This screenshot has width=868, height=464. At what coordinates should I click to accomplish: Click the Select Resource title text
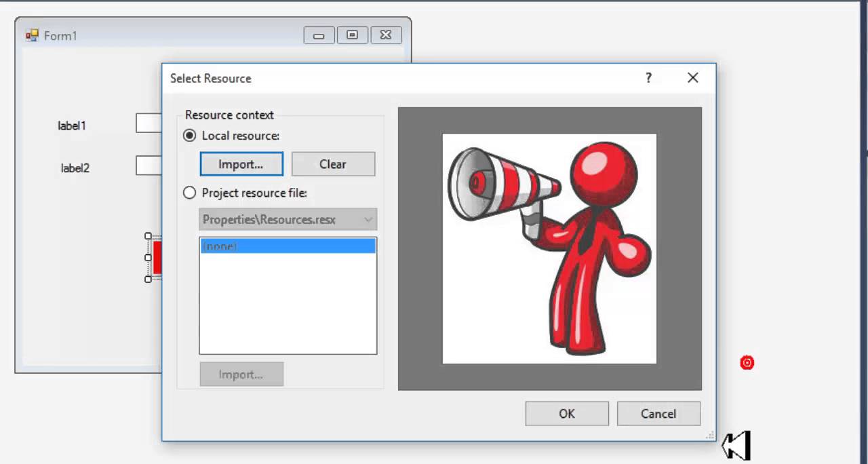tap(211, 79)
